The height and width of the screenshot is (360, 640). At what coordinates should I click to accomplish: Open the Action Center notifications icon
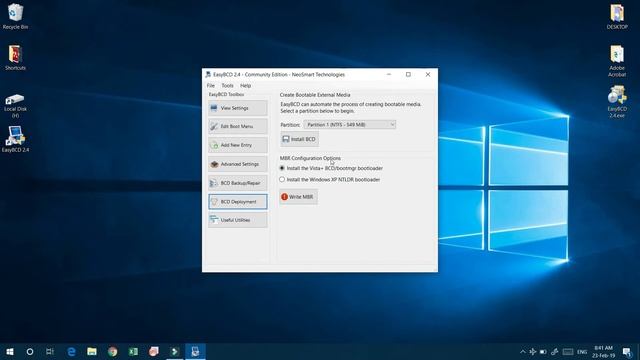627,351
